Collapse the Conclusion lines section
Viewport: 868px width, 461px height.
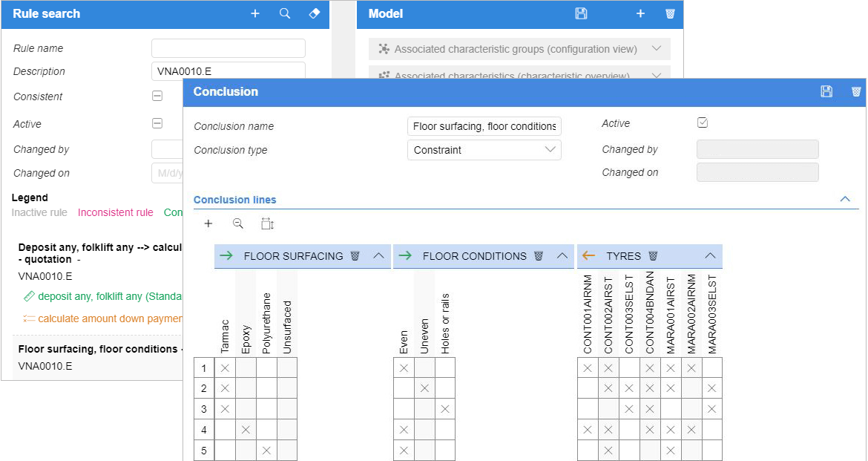(845, 199)
